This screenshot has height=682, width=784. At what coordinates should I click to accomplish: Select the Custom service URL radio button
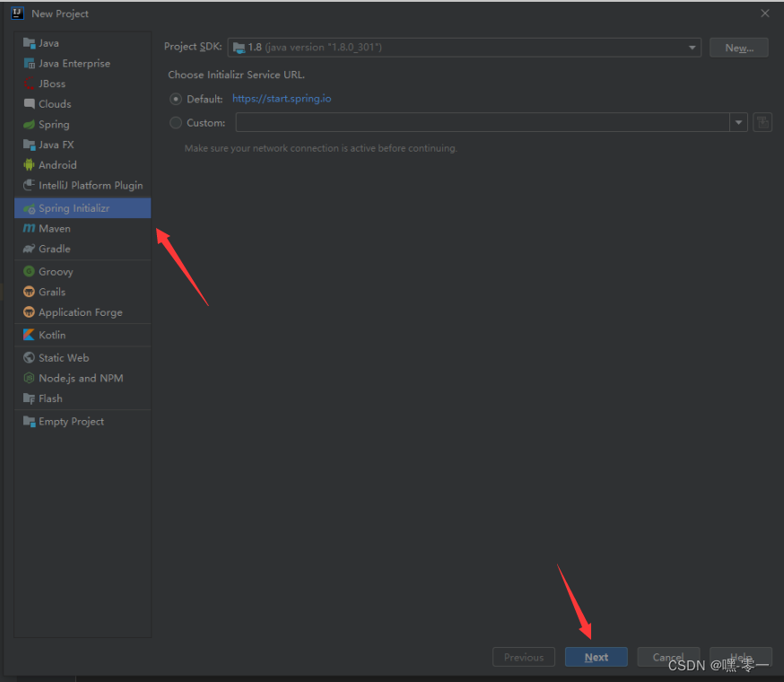pos(176,123)
